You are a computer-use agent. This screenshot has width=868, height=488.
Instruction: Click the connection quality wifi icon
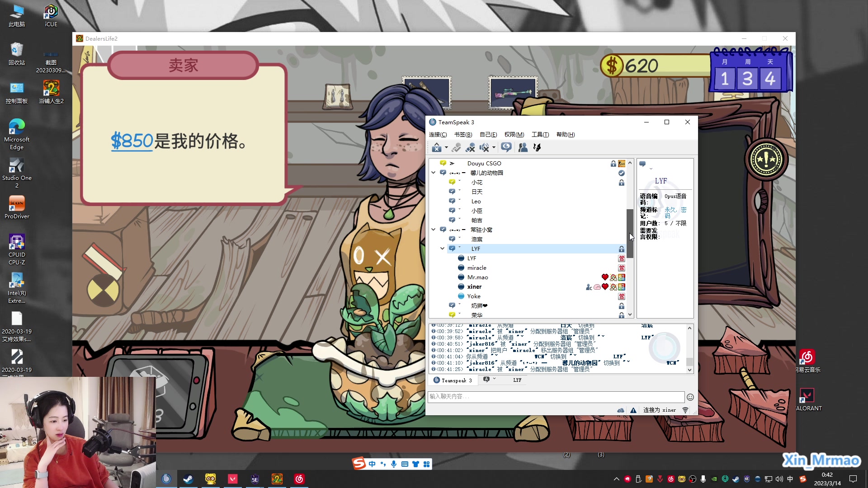pyautogui.click(x=685, y=410)
